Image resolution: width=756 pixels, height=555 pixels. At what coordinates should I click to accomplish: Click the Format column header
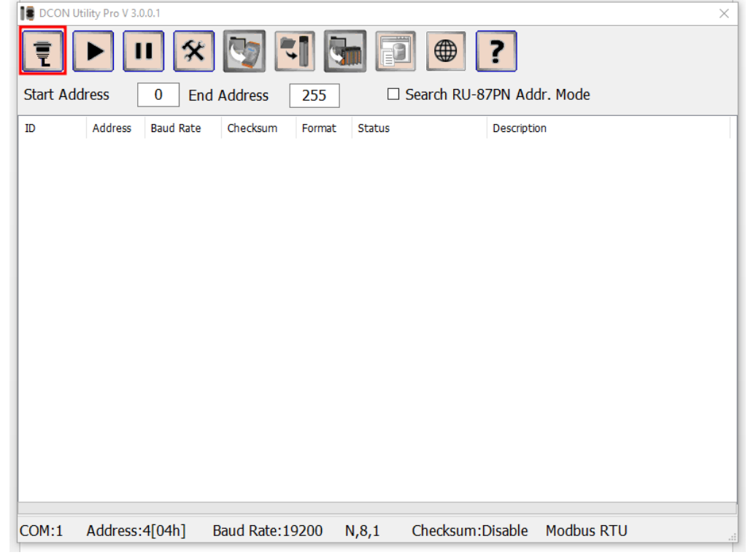tap(324, 128)
